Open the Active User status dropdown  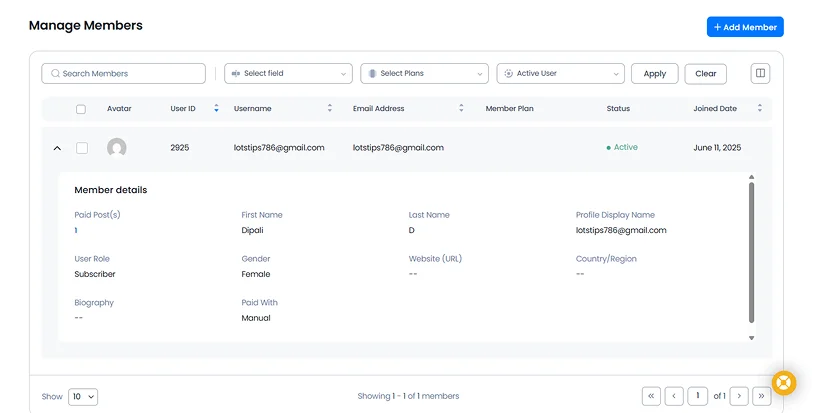tap(560, 74)
